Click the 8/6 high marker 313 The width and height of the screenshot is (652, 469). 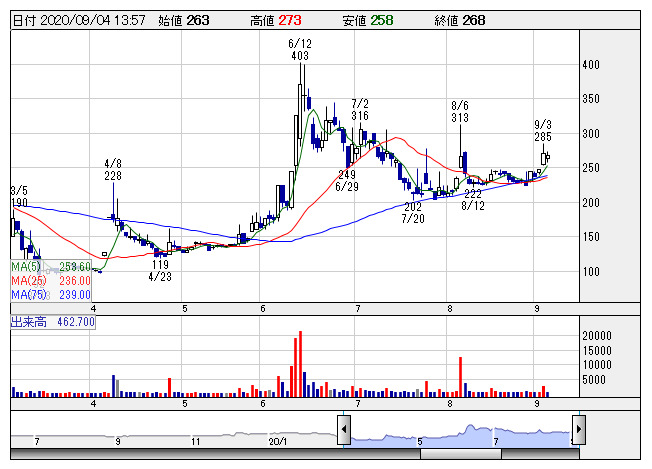click(x=460, y=118)
